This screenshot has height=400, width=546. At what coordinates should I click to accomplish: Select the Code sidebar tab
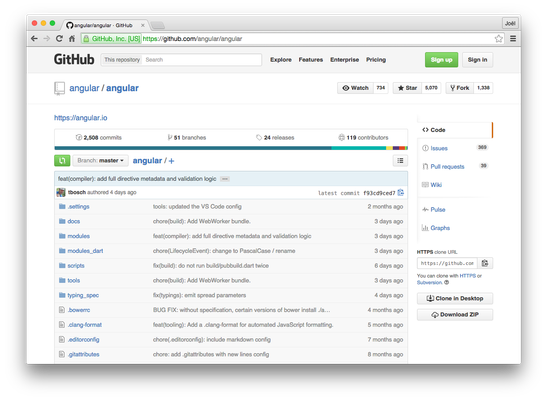point(455,130)
